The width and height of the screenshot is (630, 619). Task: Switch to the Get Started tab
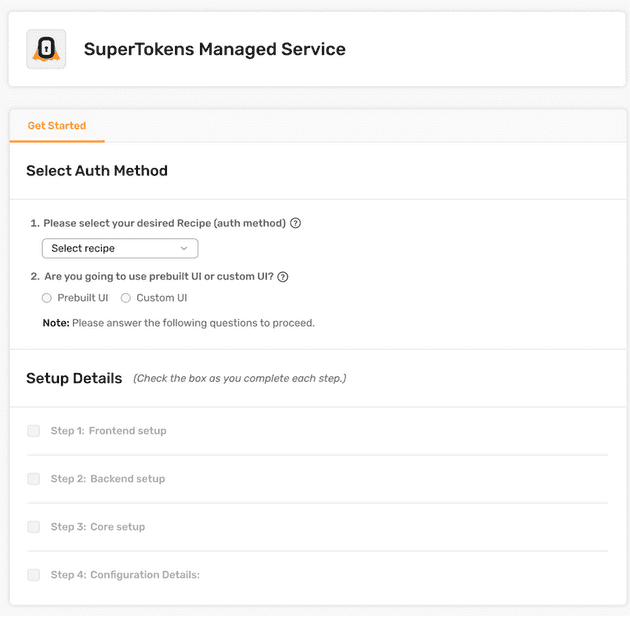(57, 126)
